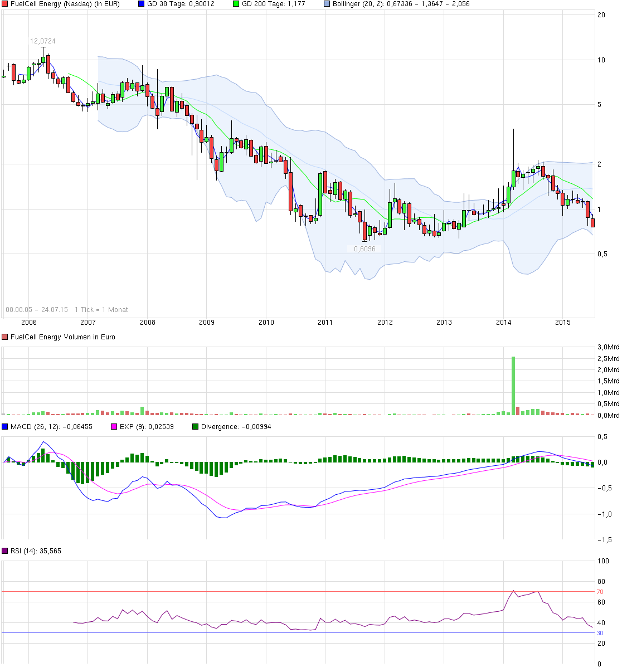Screen dimensions: 627x672
Task: Click the 2007 year label on the axis
Action: pos(88,323)
